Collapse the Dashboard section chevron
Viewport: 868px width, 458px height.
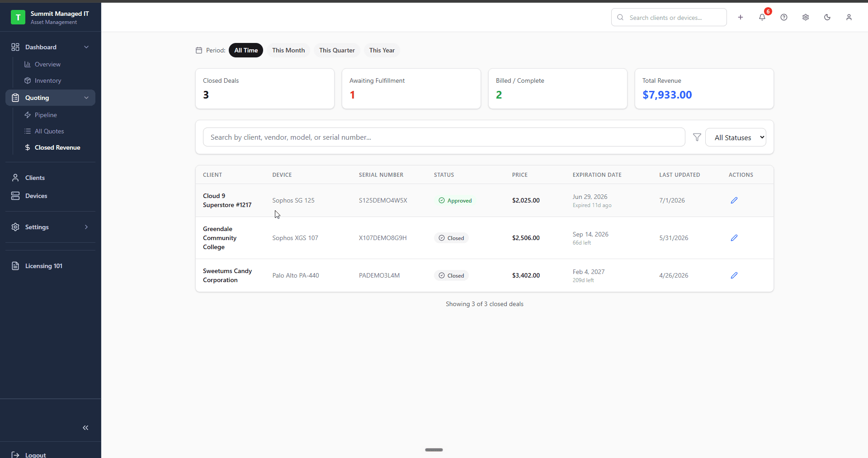(x=86, y=47)
